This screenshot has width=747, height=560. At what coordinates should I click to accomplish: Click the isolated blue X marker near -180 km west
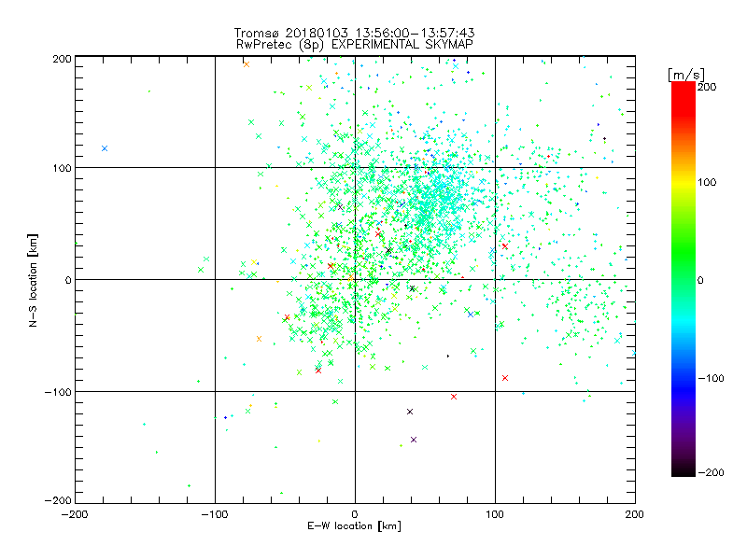105,148
